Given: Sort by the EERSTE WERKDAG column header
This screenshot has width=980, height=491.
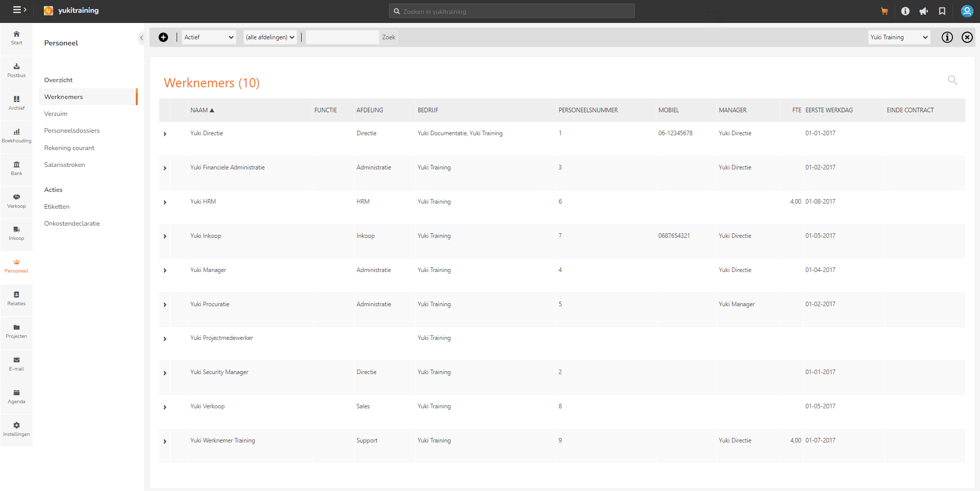Looking at the screenshot, I should coord(829,110).
